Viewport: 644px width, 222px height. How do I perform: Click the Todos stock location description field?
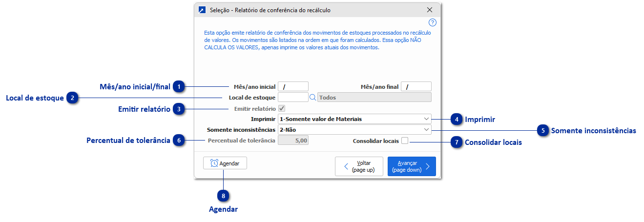click(x=374, y=97)
